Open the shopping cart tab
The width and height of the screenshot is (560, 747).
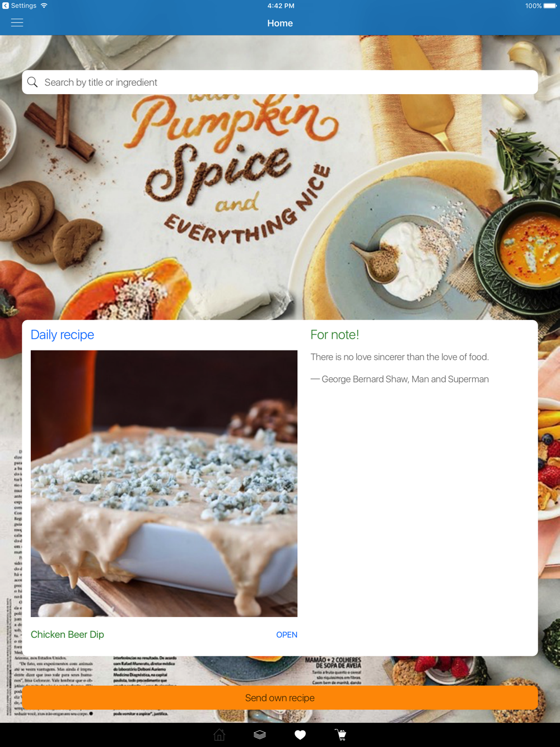tap(340, 735)
